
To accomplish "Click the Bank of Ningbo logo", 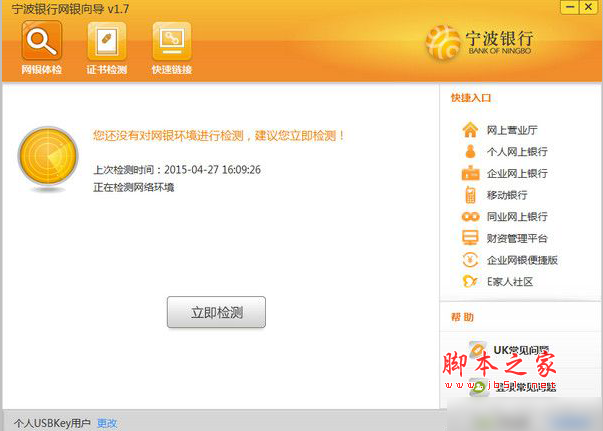I will coord(479,42).
